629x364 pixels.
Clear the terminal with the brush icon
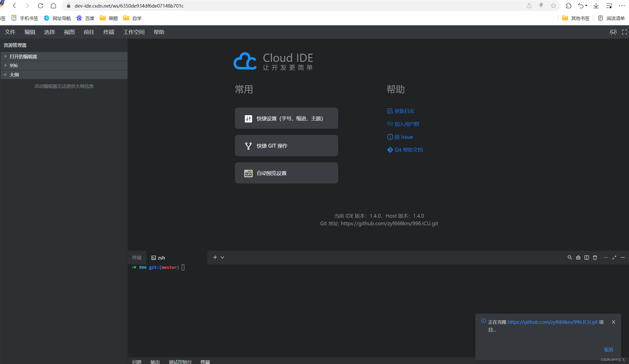click(578, 257)
